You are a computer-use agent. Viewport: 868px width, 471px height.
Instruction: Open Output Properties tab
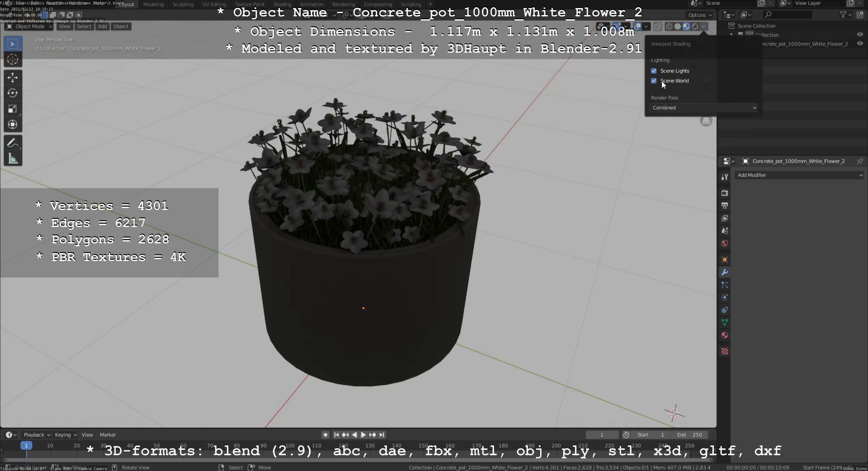click(725, 206)
